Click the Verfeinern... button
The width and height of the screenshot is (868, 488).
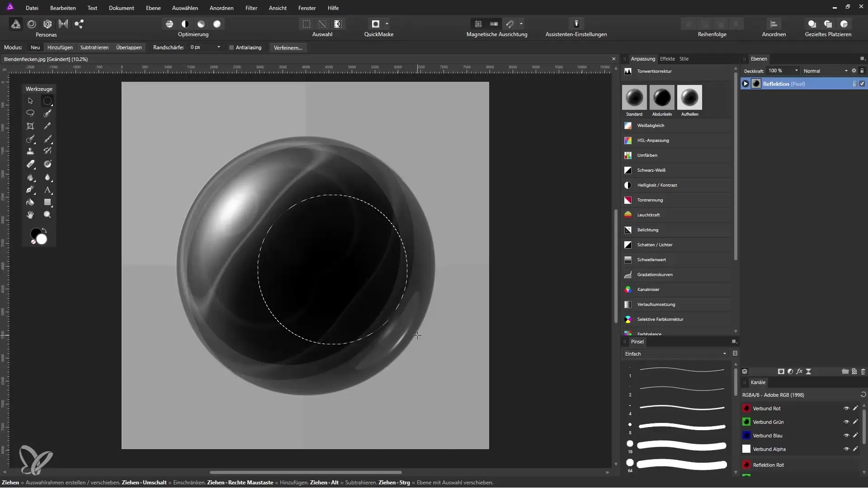(x=288, y=47)
